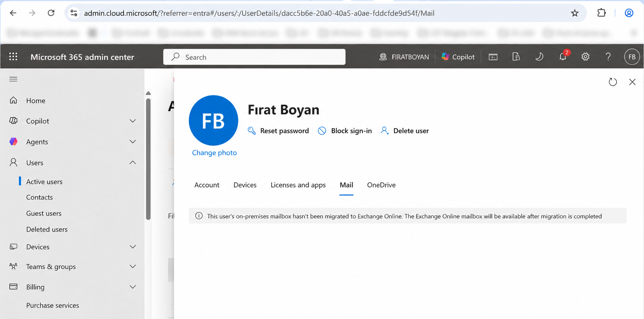
Task: Switch to the OneDrive tab
Action: pyautogui.click(x=381, y=185)
